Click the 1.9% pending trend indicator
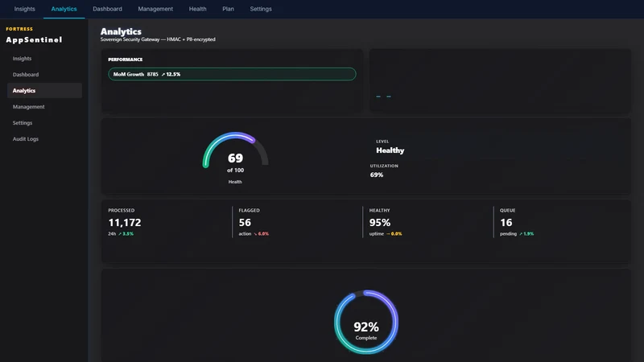Screen dimensions: 644x362 tap(526, 233)
